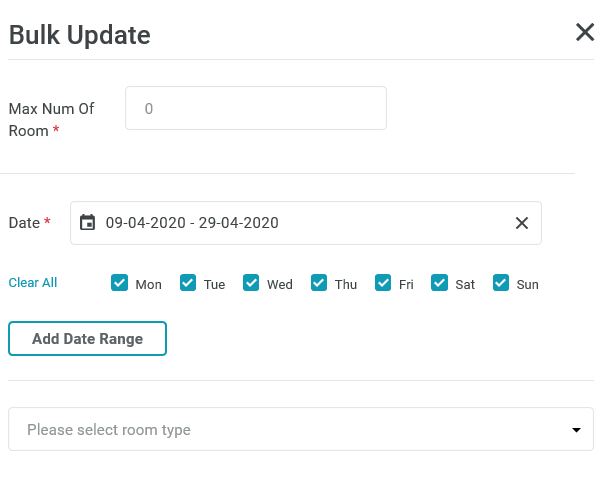Click the calendar icon in the date field

[88, 223]
